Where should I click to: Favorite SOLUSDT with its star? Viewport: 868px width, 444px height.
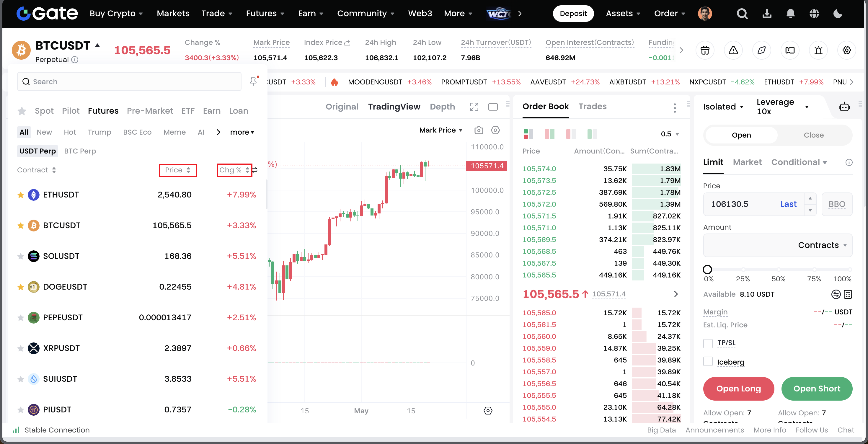pyautogui.click(x=21, y=256)
